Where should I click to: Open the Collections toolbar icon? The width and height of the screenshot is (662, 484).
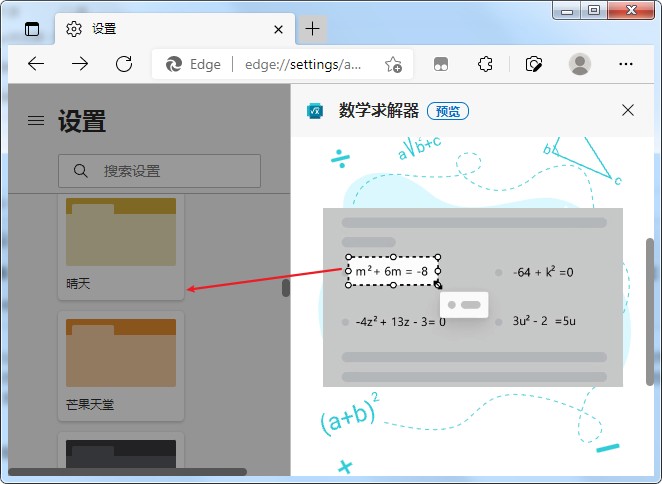click(x=441, y=64)
